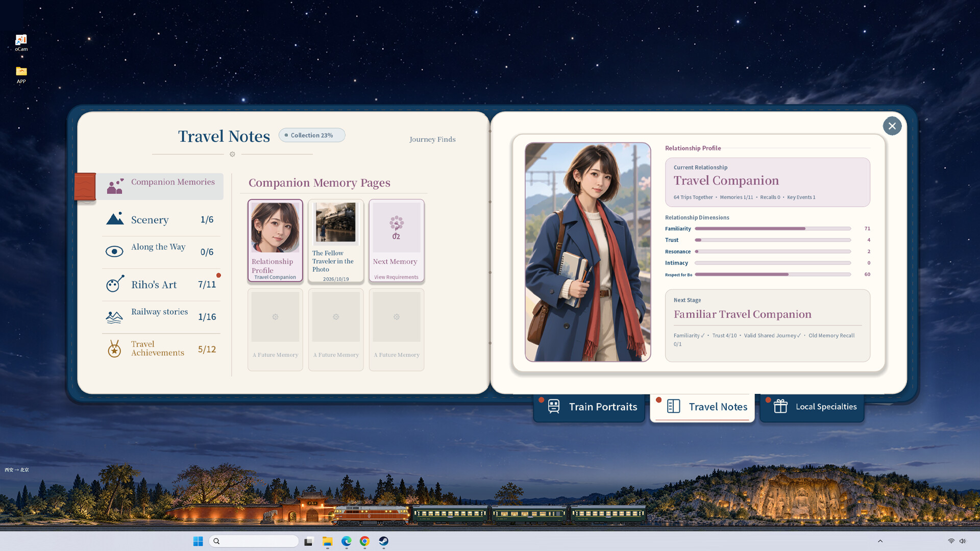
Task: Click the Scenery mountain icon
Action: point(115,218)
